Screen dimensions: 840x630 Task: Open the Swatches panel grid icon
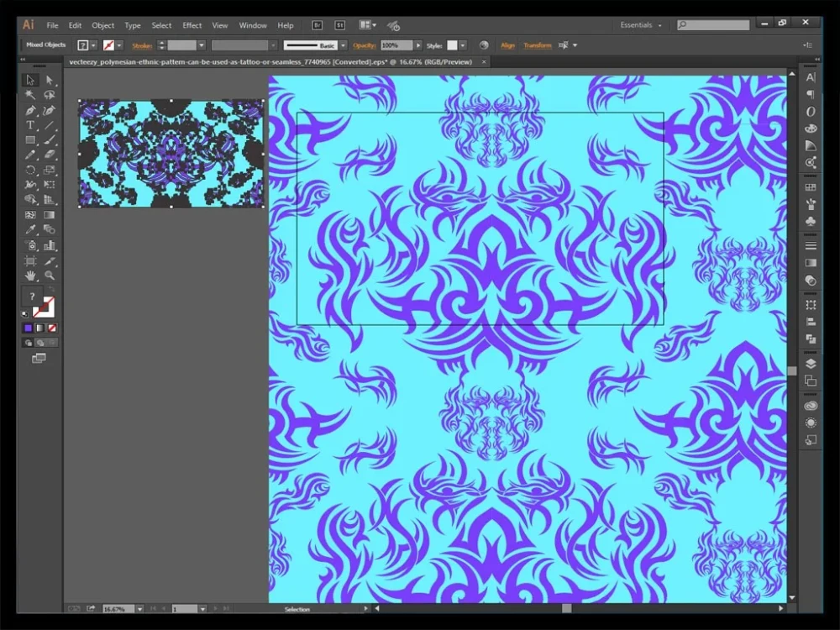pyautogui.click(x=811, y=187)
